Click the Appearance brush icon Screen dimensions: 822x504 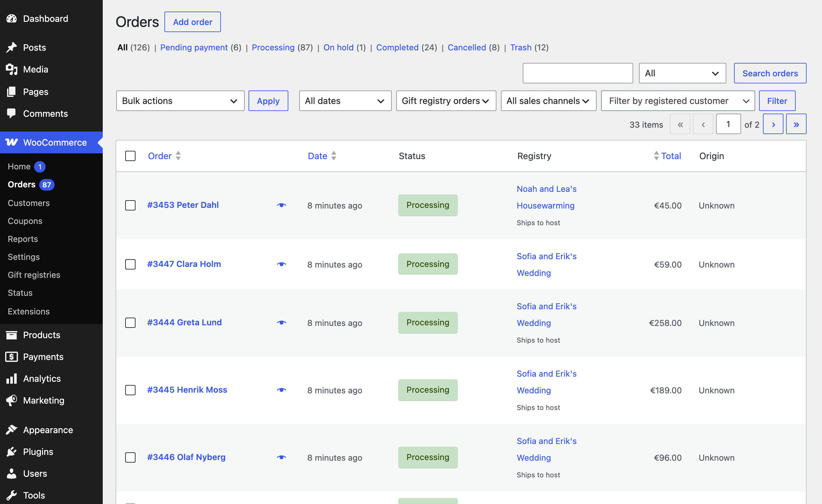(12, 430)
